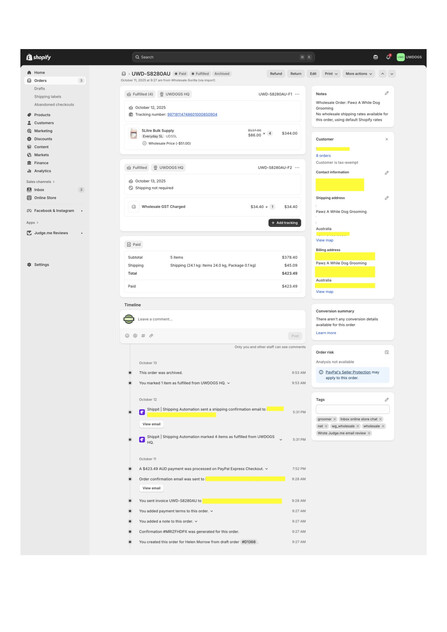Click the Edit order button

click(313, 74)
